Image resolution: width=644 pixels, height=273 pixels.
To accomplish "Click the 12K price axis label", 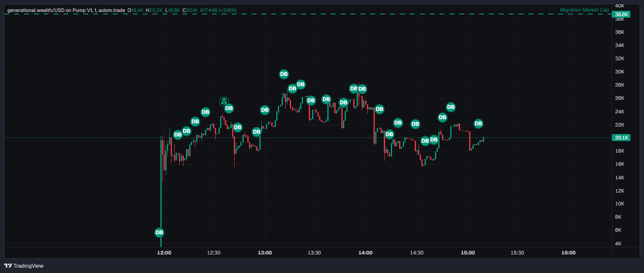I will click(x=620, y=191).
